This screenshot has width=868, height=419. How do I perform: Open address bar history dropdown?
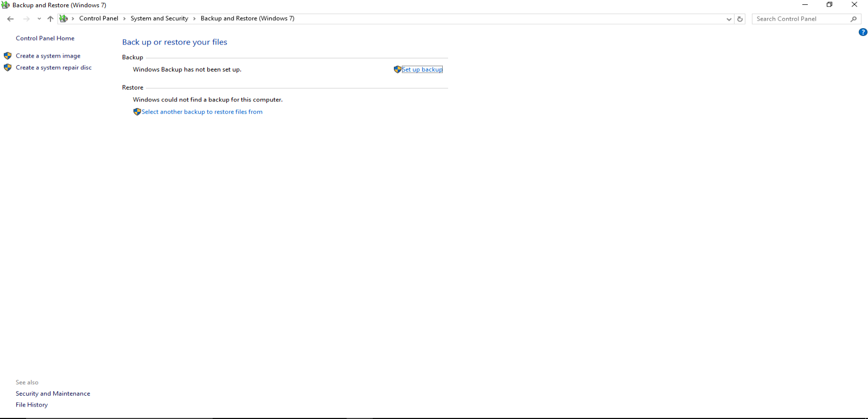tap(729, 19)
